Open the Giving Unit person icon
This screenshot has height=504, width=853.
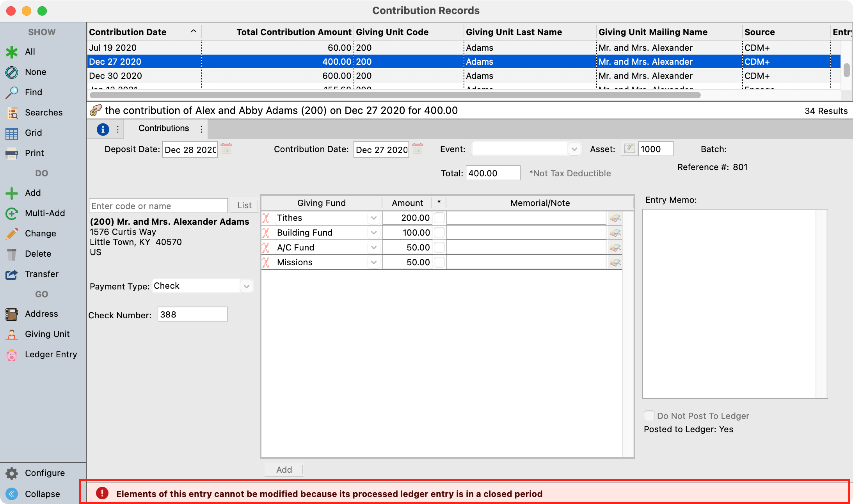point(12,334)
